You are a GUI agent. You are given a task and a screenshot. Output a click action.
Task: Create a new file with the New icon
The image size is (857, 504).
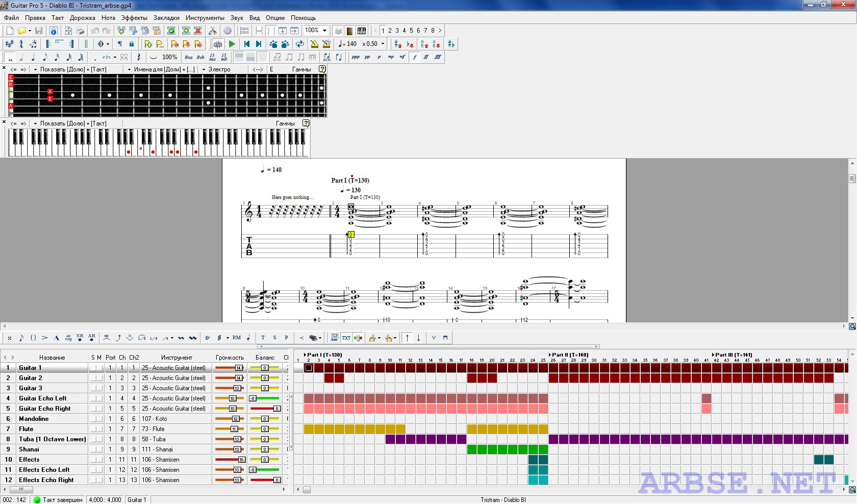pyautogui.click(x=9, y=31)
